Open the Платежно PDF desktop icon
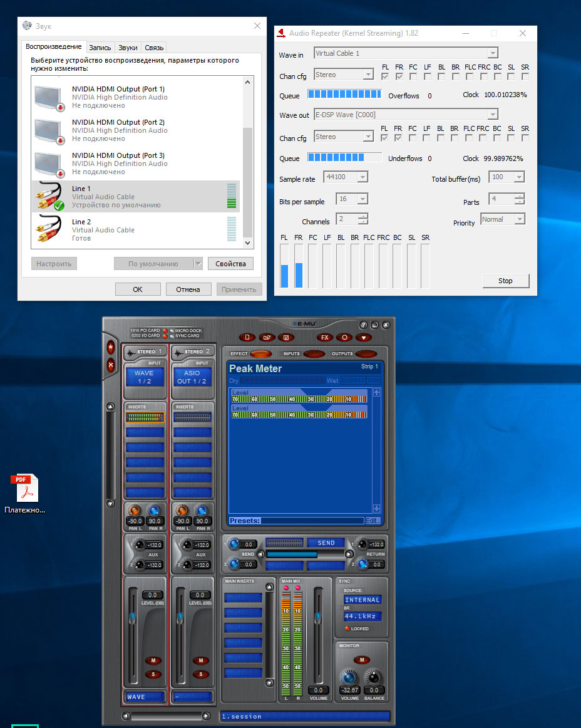The image size is (581, 728). pos(24,489)
